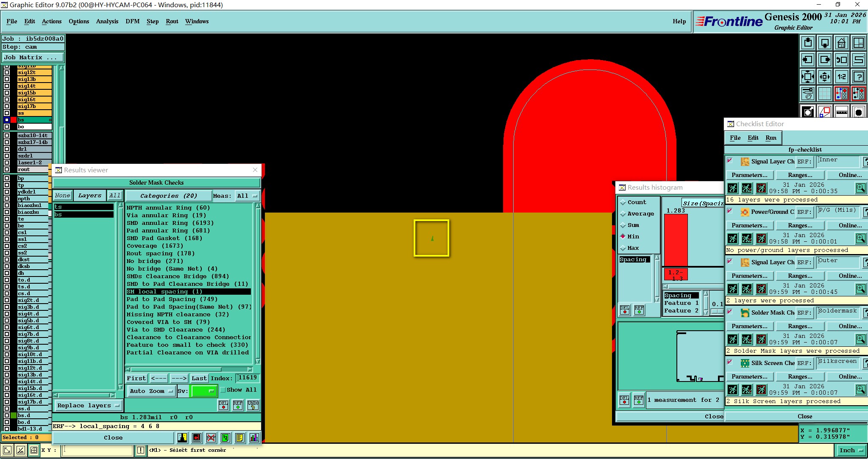Image resolution: width=868 pixels, height=459 pixels.
Task: Click the wrench and palette options icon
Action: (x=808, y=94)
